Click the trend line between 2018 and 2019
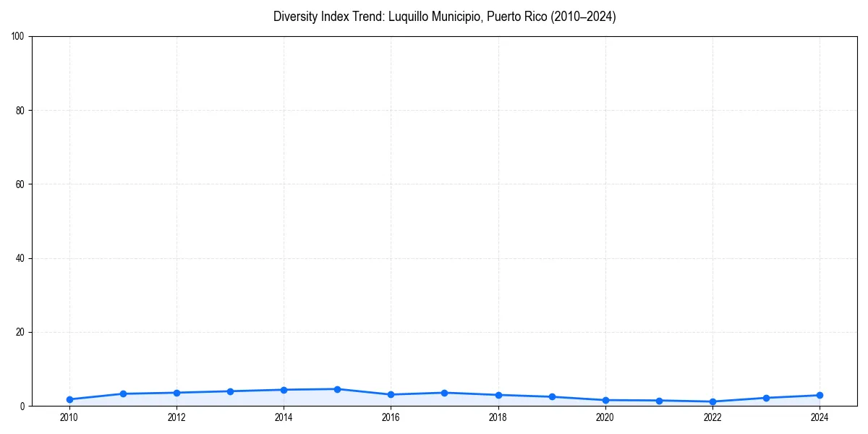The height and width of the screenshot is (434, 868). [524, 395]
